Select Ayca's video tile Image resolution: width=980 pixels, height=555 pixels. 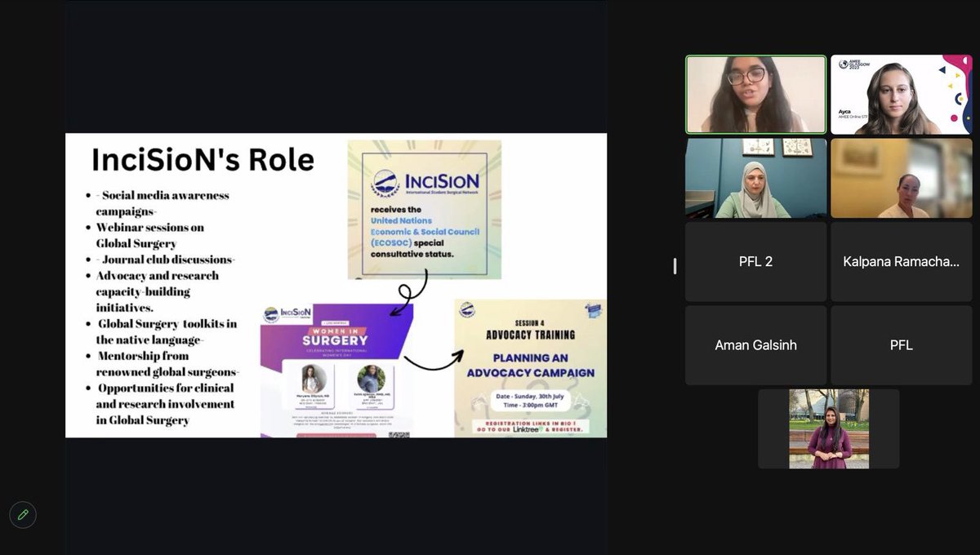(x=902, y=94)
